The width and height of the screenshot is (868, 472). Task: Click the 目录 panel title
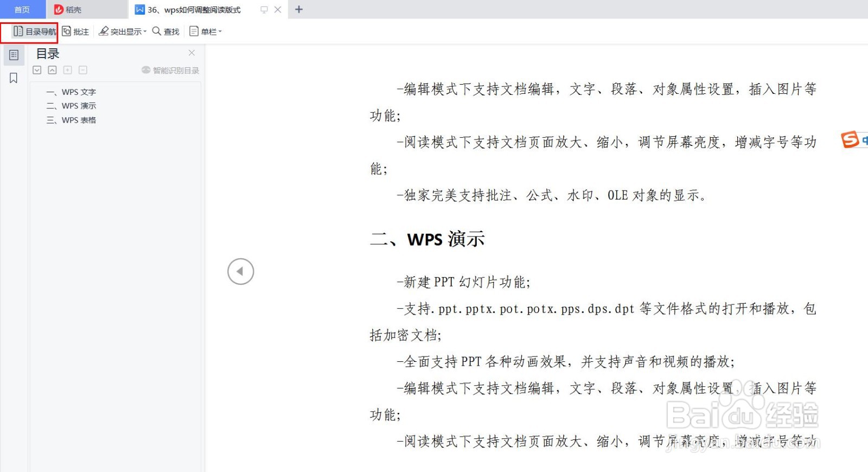pos(48,54)
